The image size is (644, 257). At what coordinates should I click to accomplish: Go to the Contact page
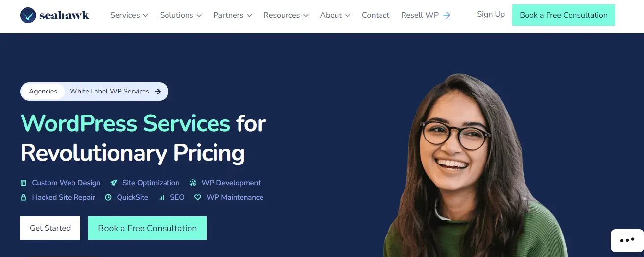pyautogui.click(x=376, y=15)
